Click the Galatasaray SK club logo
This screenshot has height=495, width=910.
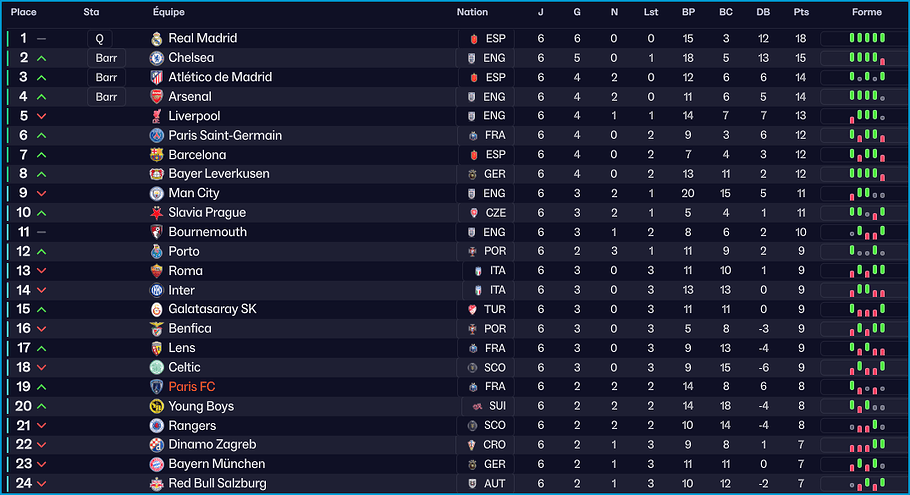pos(156,310)
